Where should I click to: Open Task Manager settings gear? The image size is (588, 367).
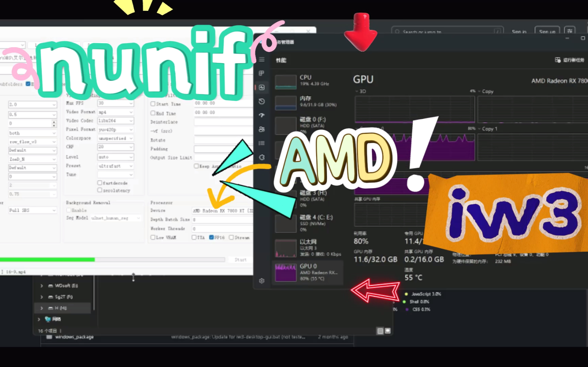(262, 281)
